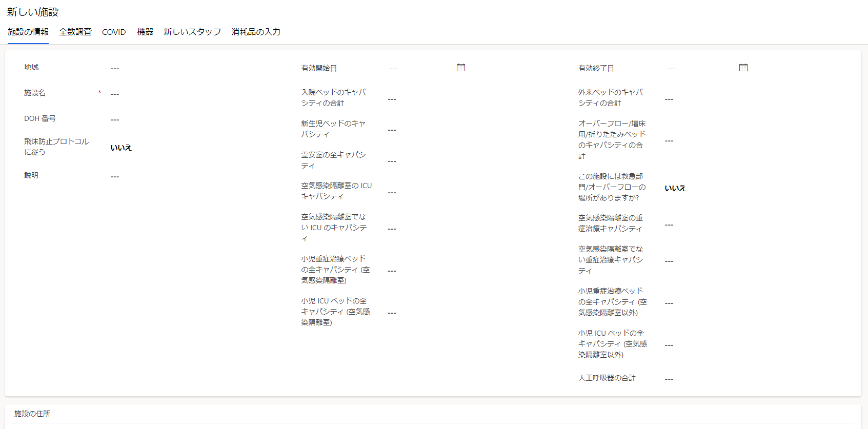Click the 飛沫防止プロトコルに従う label

click(x=56, y=147)
